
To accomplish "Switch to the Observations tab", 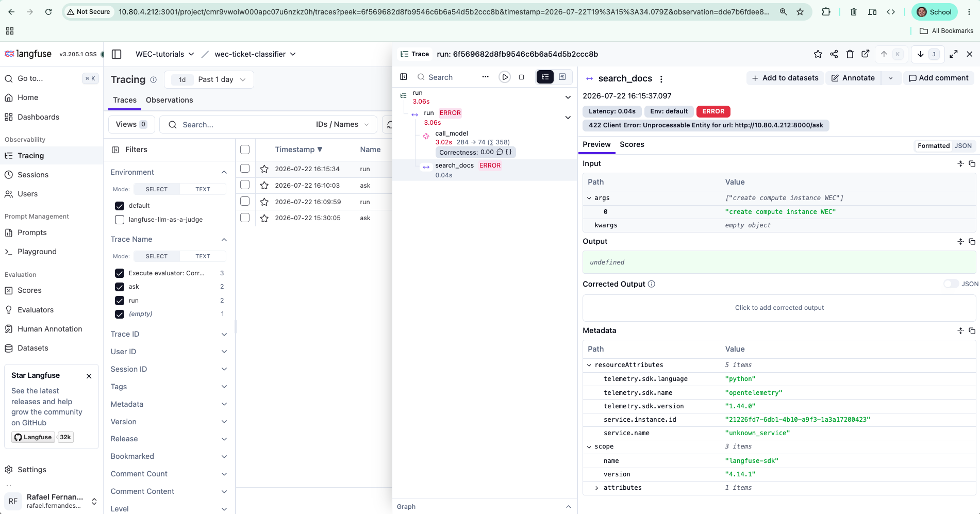I will (x=169, y=100).
